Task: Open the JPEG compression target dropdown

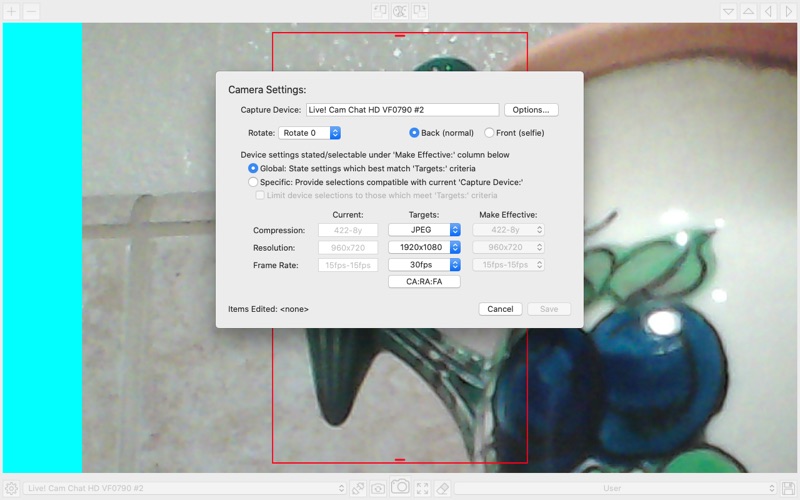Action: 424,230
